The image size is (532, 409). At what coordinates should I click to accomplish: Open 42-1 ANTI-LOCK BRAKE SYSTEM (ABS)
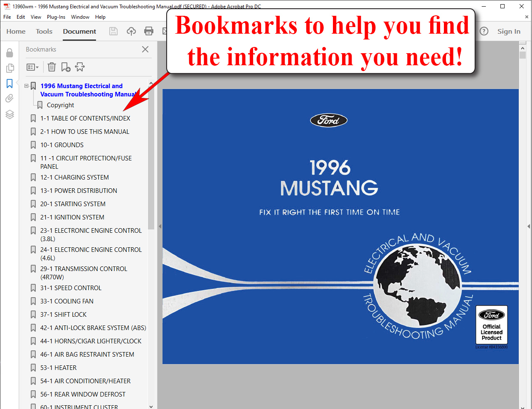[x=93, y=328]
